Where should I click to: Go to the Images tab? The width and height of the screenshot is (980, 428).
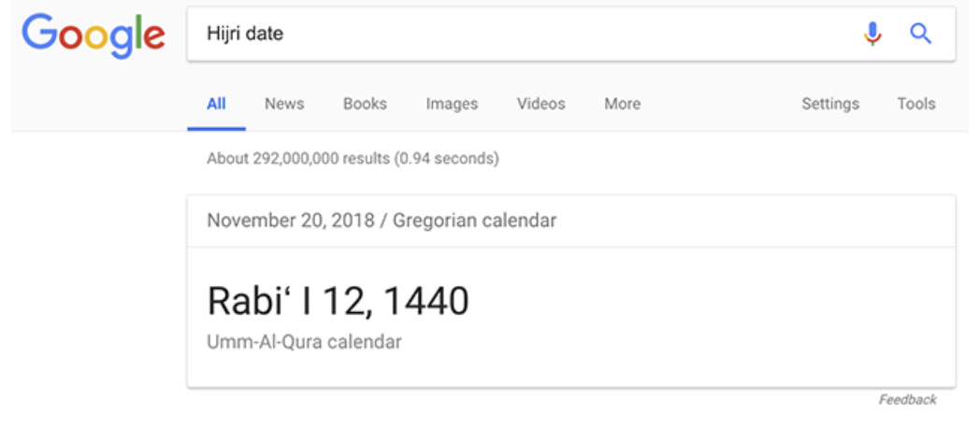point(452,104)
